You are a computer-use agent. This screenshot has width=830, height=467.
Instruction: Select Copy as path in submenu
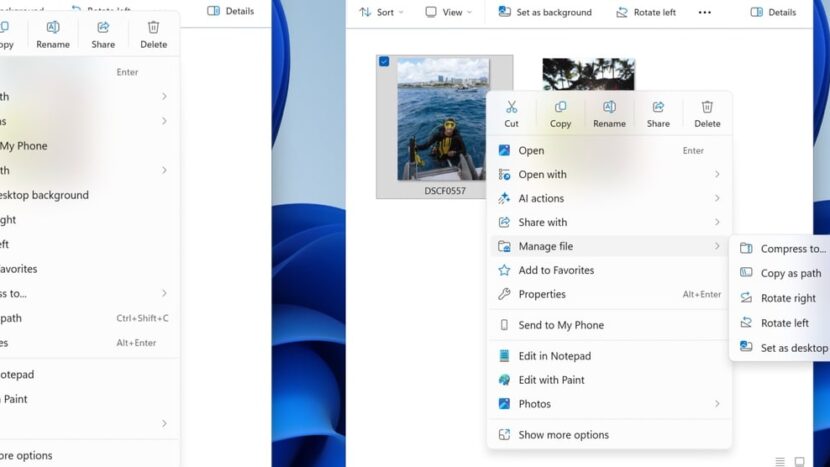point(790,273)
